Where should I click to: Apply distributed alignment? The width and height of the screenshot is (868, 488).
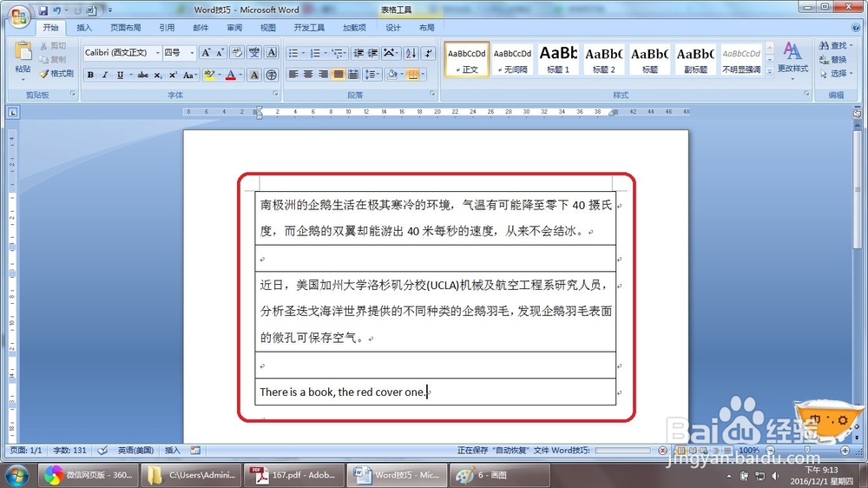[353, 74]
